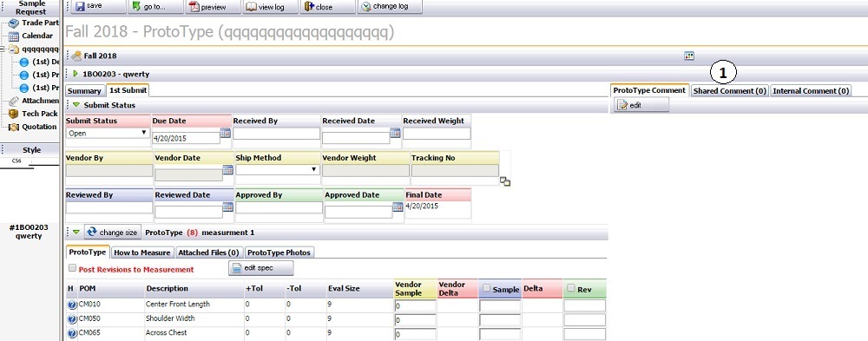This screenshot has width=868, height=341.
Task: Click the change size button
Action: tap(112, 233)
